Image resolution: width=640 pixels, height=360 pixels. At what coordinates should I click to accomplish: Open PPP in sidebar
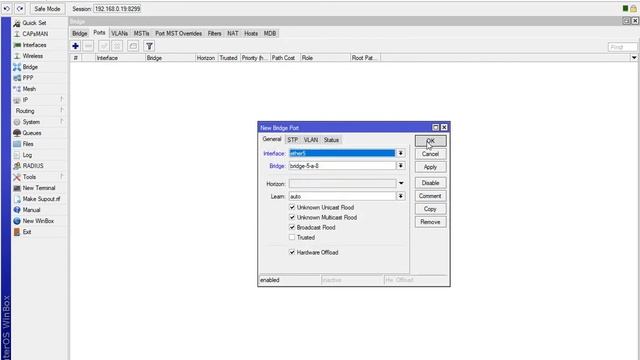point(28,78)
